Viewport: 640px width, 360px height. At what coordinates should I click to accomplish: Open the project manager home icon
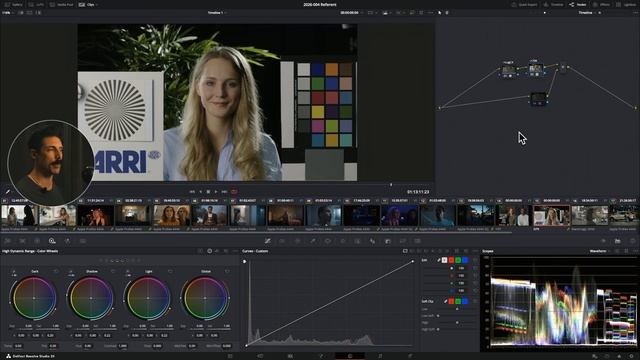pyautogui.click(x=619, y=356)
